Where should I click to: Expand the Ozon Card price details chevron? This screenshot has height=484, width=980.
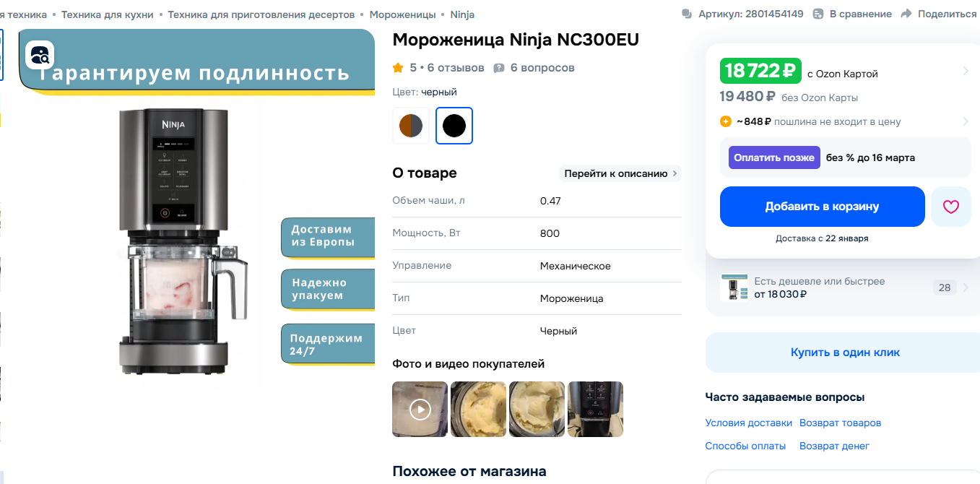[x=966, y=71]
